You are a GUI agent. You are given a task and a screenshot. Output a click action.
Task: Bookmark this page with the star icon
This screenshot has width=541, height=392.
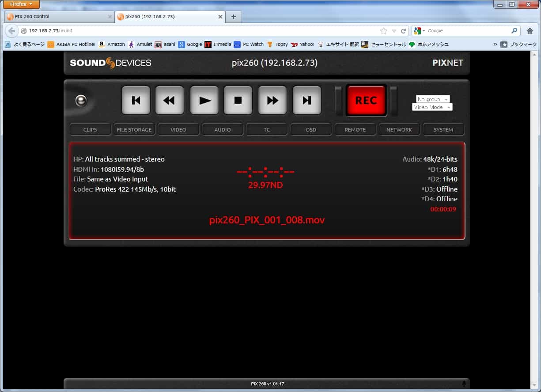tap(384, 31)
